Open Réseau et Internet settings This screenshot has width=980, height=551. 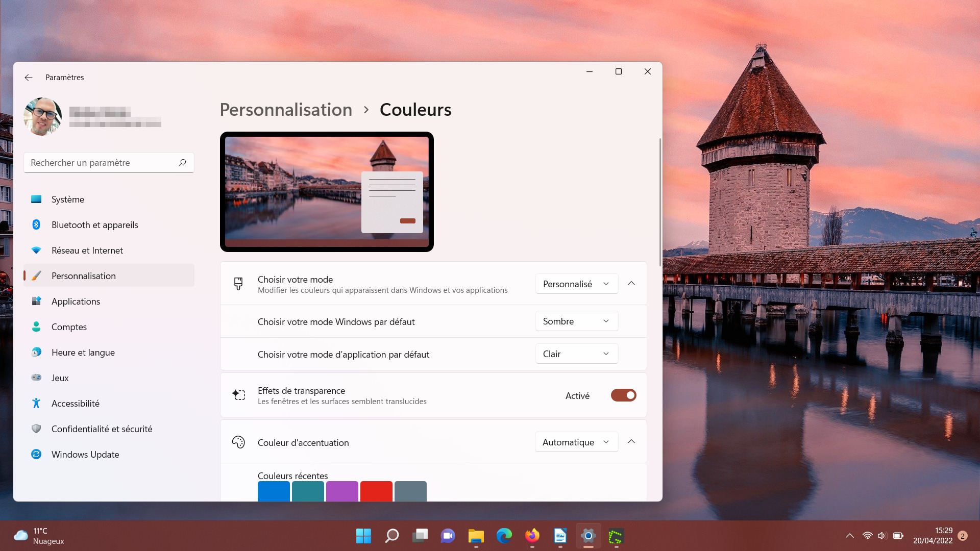tap(109, 250)
